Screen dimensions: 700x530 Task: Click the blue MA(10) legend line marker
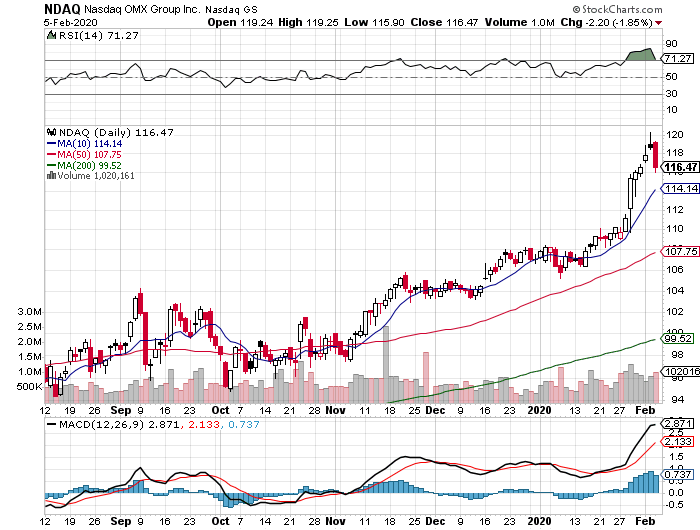coord(52,143)
